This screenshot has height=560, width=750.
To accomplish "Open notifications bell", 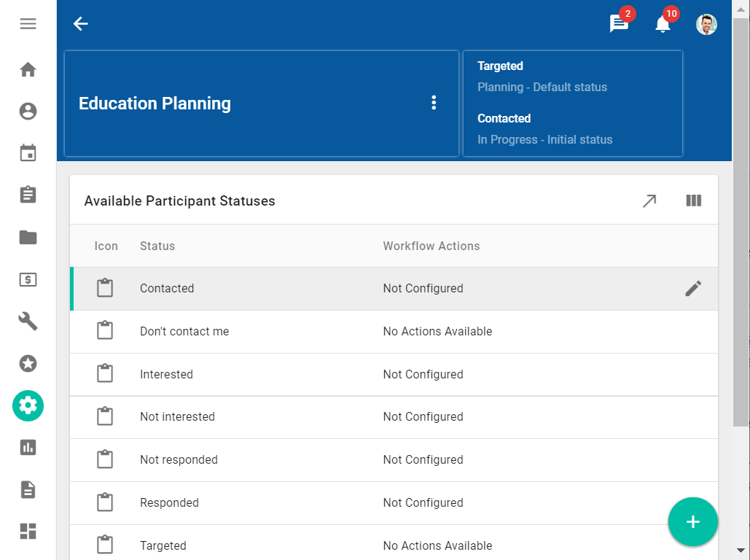I will (x=663, y=24).
